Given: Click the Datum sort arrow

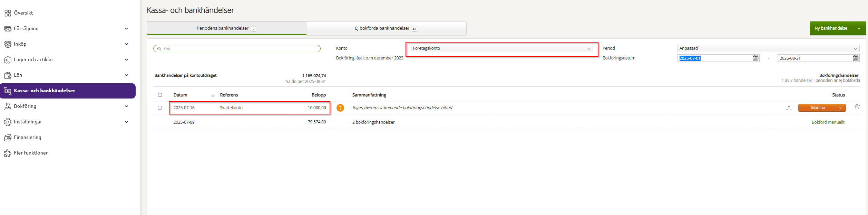Looking at the screenshot, I should pyautogui.click(x=213, y=96).
